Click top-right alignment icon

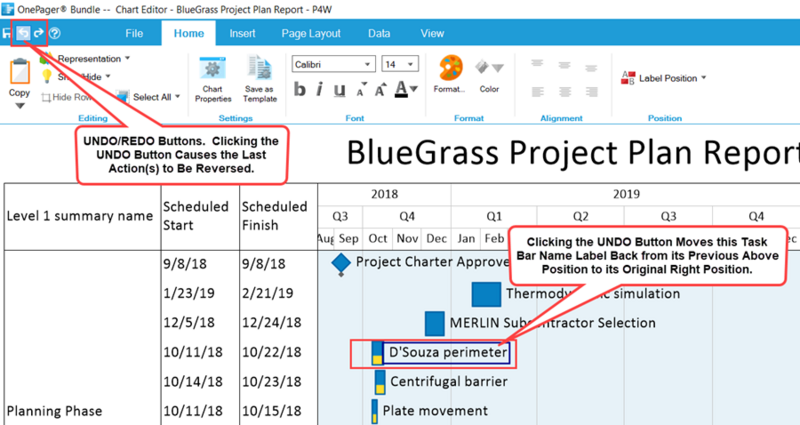tap(591, 67)
